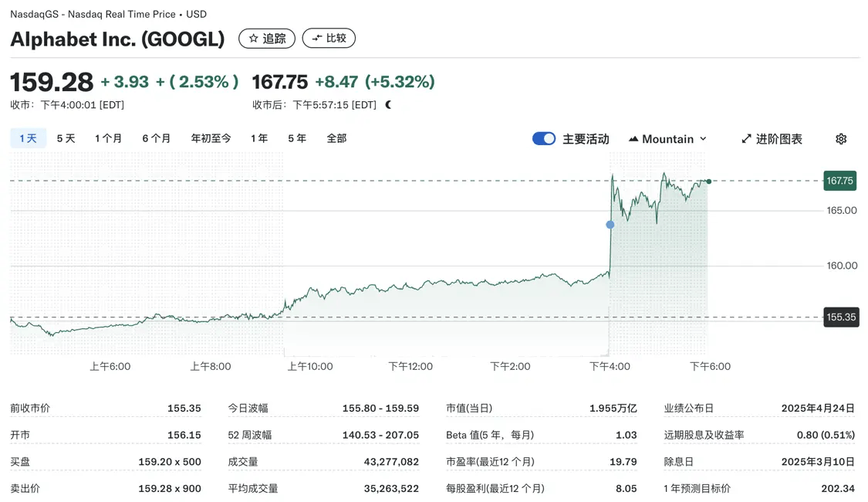This screenshot has height=502, width=868.
Task: Click the 远期股息及收益率 value 0.80 (0.51%)
Action: pyautogui.click(x=826, y=435)
